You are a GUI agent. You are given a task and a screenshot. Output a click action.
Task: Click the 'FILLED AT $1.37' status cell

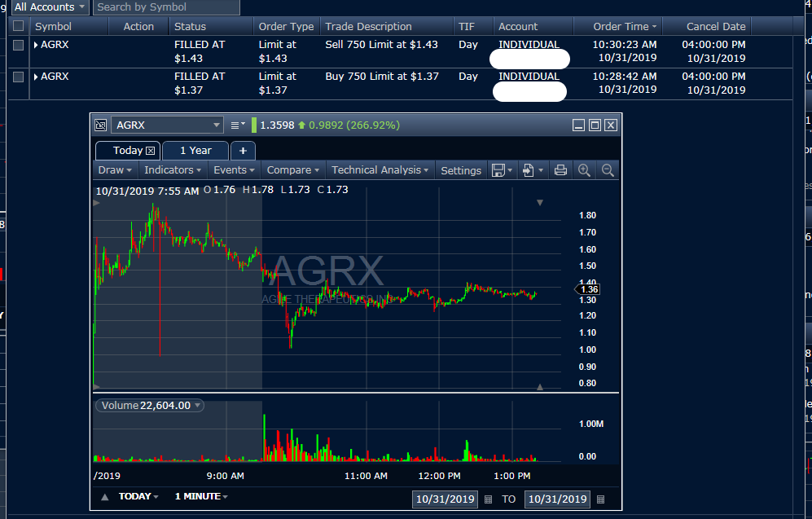pos(200,83)
